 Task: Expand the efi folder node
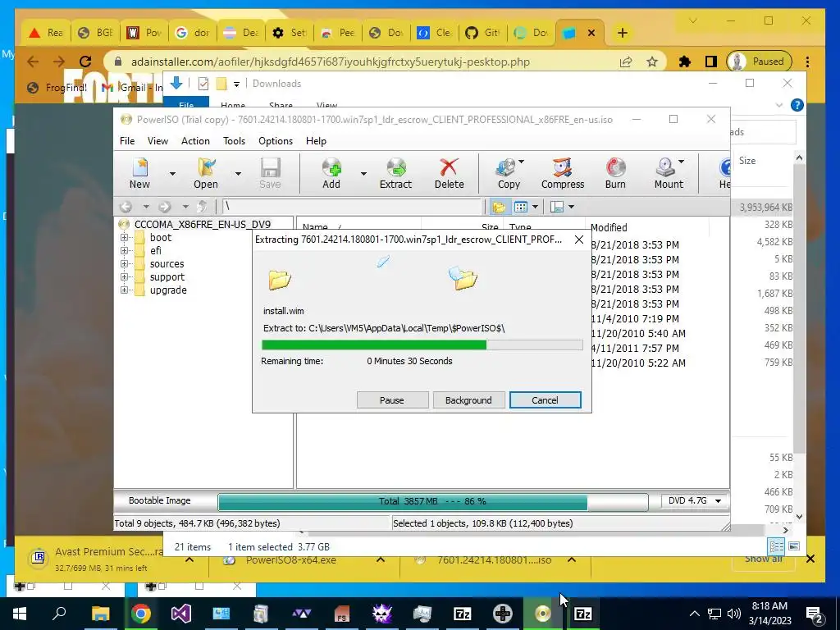click(125, 250)
